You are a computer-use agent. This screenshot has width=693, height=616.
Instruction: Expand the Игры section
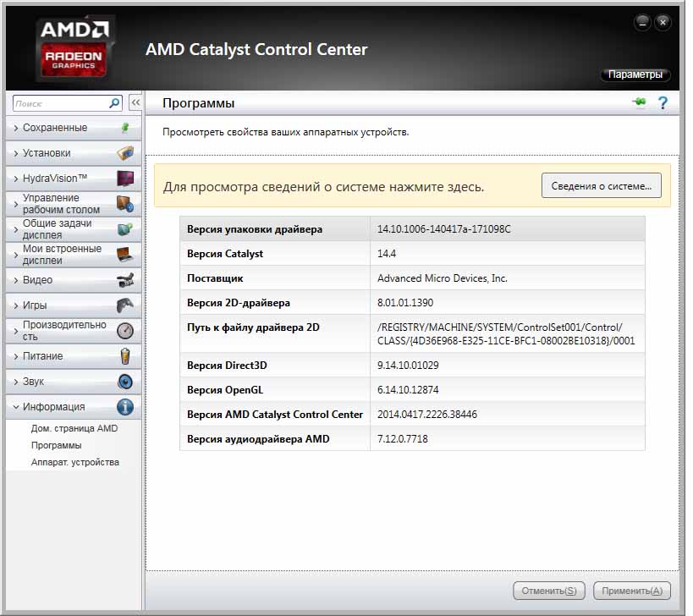click(74, 305)
